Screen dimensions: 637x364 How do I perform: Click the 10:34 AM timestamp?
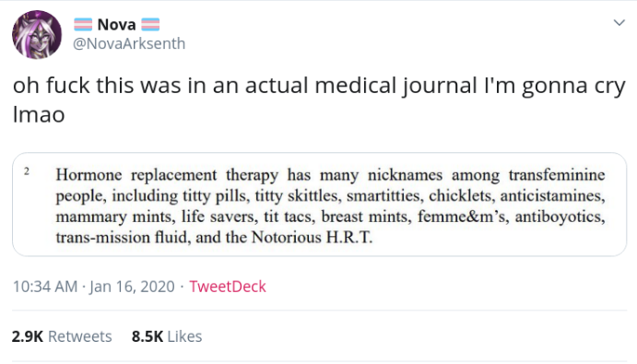tap(45, 287)
